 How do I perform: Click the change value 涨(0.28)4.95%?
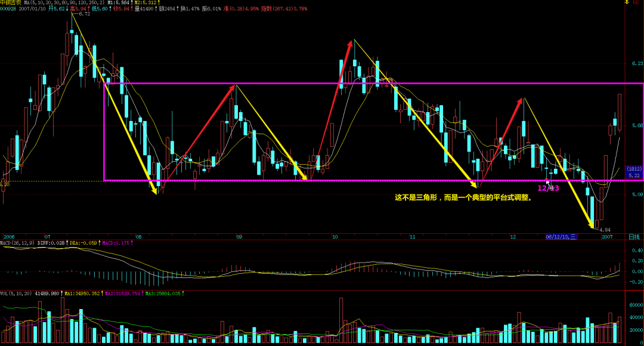coord(241,8)
